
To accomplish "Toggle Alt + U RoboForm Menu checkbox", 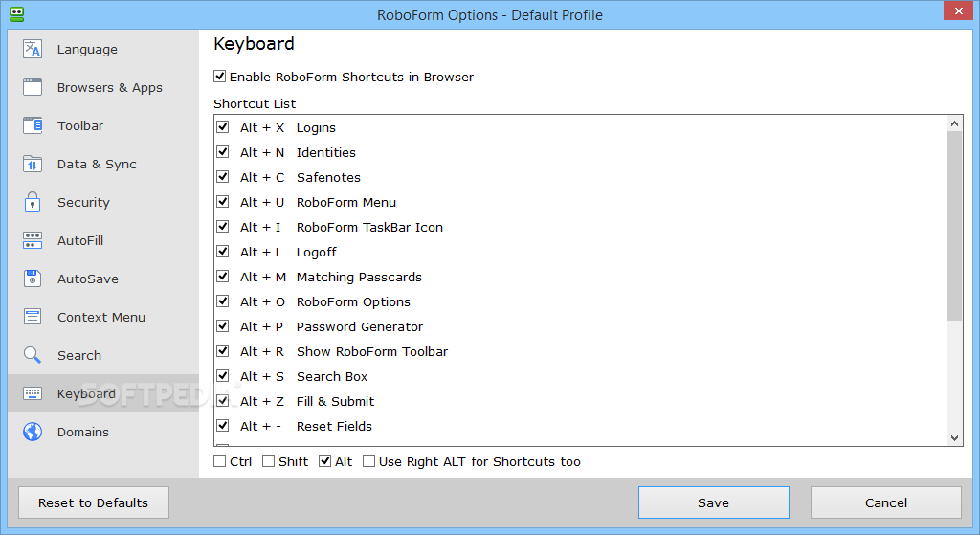I will [x=222, y=202].
